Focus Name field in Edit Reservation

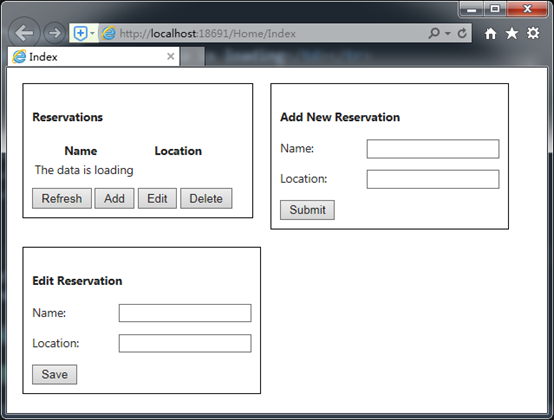point(185,313)
